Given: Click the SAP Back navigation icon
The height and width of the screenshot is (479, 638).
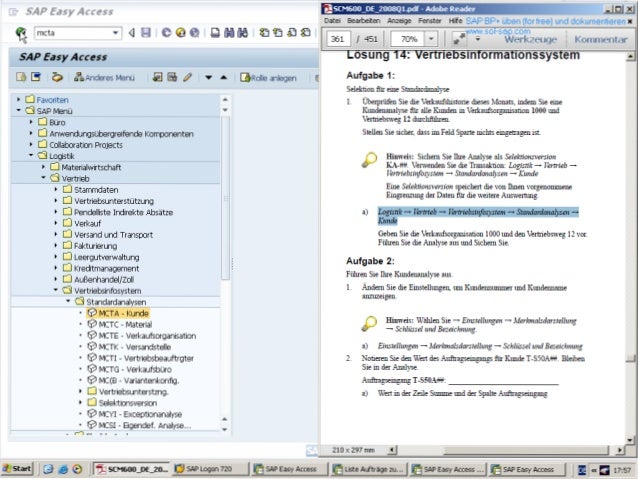Looking at the screenshot, I should pos(166,33).
